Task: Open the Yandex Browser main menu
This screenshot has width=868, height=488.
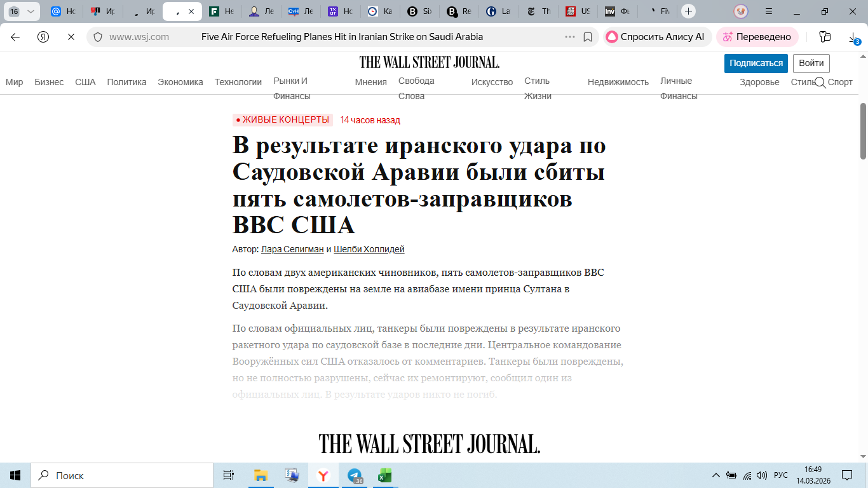Action: point(769,11)
